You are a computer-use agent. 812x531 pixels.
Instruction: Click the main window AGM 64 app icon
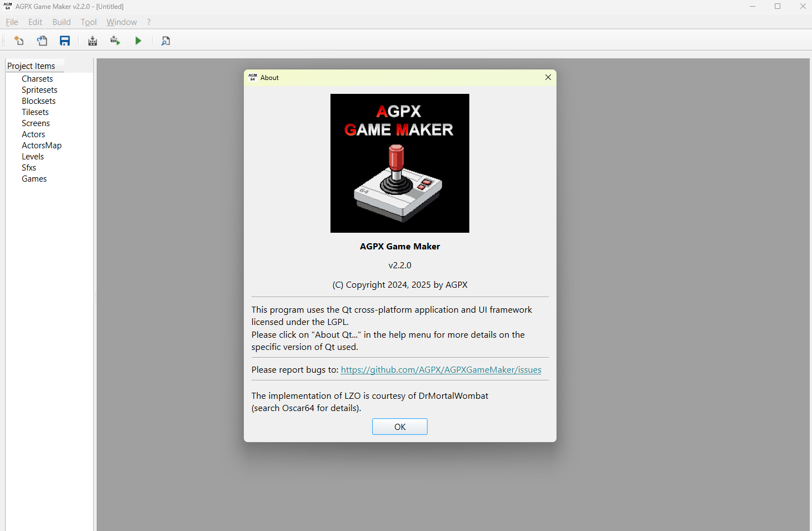tap(8, 6)
